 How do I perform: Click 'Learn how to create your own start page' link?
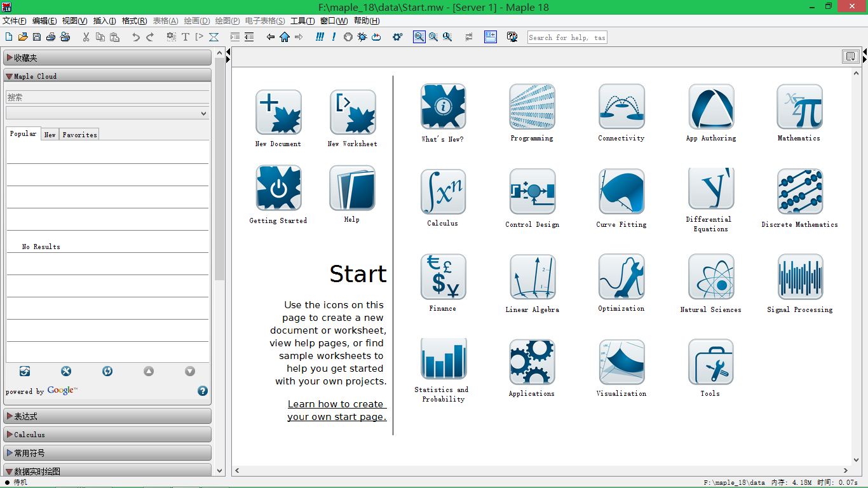click(x=337, y=410)
